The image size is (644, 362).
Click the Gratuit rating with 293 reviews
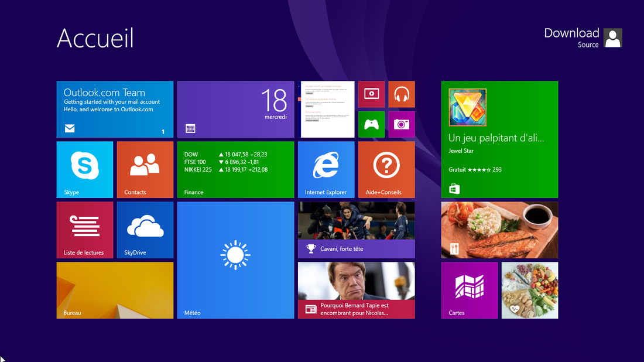tap(475, 170)
